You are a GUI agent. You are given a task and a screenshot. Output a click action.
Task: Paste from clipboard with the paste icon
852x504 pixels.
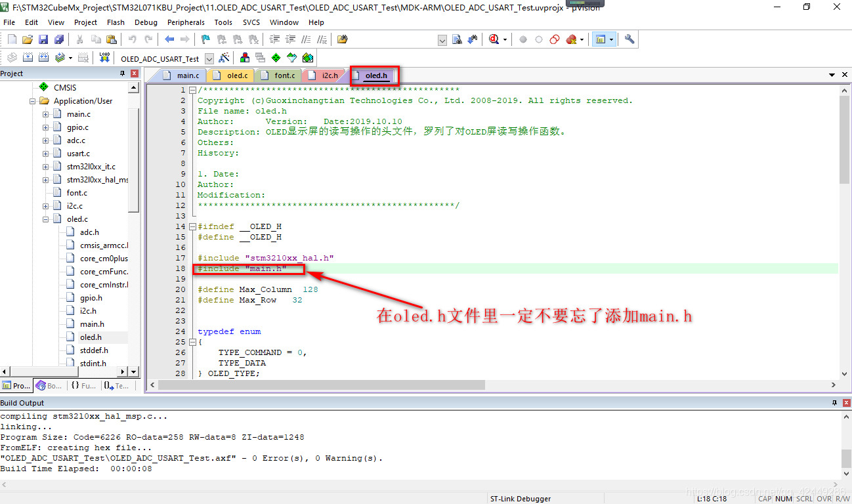point(112,39)
